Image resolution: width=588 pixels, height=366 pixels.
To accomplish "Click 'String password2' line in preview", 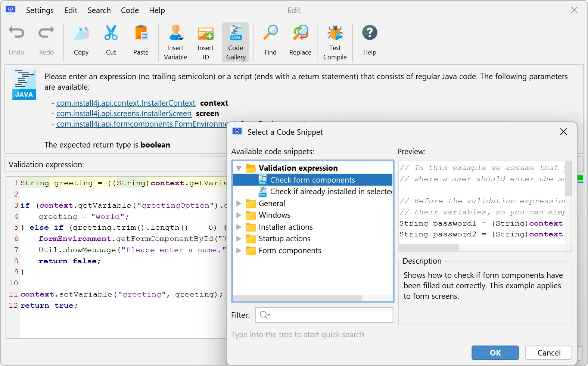I will [x=481, y=234].
